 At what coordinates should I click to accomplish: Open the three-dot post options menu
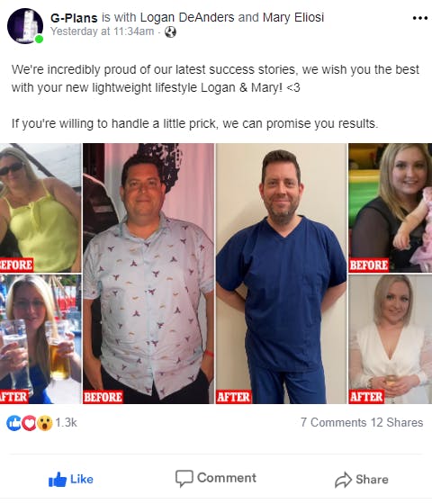419,18
